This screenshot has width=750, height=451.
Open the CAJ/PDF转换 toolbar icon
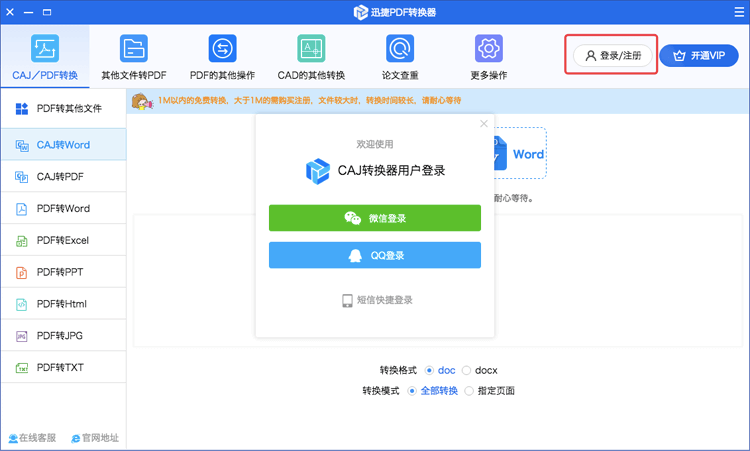coord(45,48)
